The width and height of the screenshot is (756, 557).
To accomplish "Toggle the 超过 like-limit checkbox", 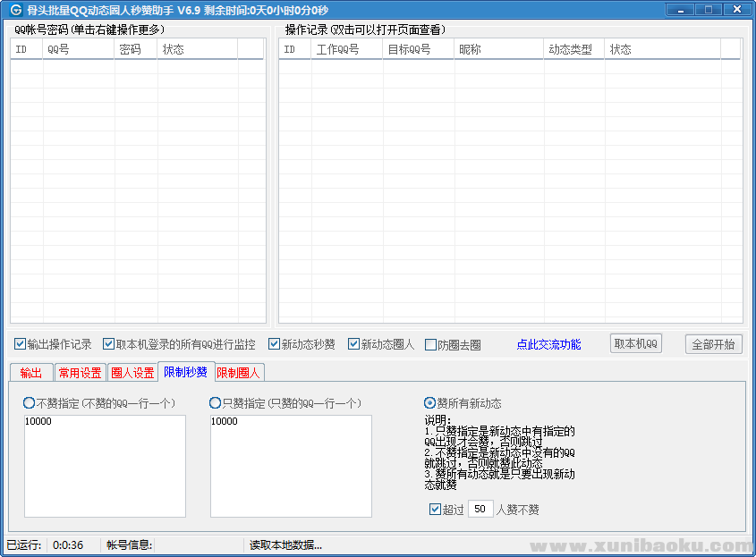I will tap(435, 510).
